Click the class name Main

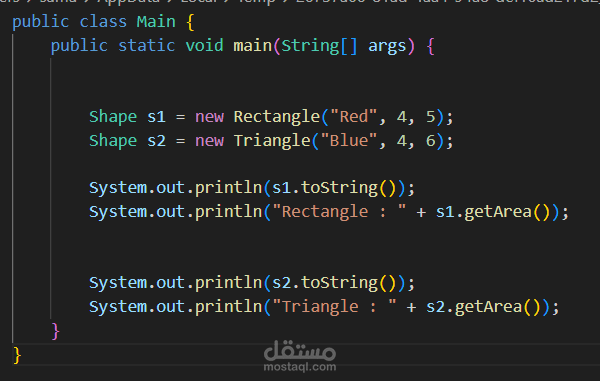click(x=156, y=22)
